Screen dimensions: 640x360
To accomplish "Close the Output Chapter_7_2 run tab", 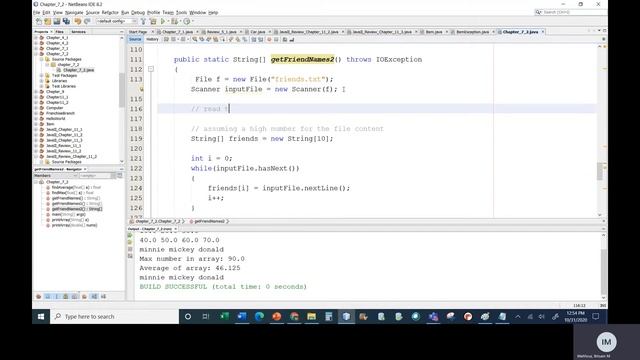I will pyautogui.click(x=176, y=229).
